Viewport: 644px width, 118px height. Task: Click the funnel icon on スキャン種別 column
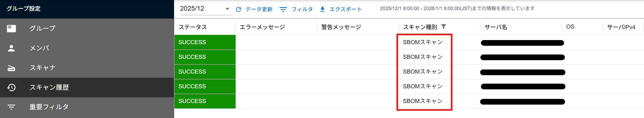tap(443, 27)
